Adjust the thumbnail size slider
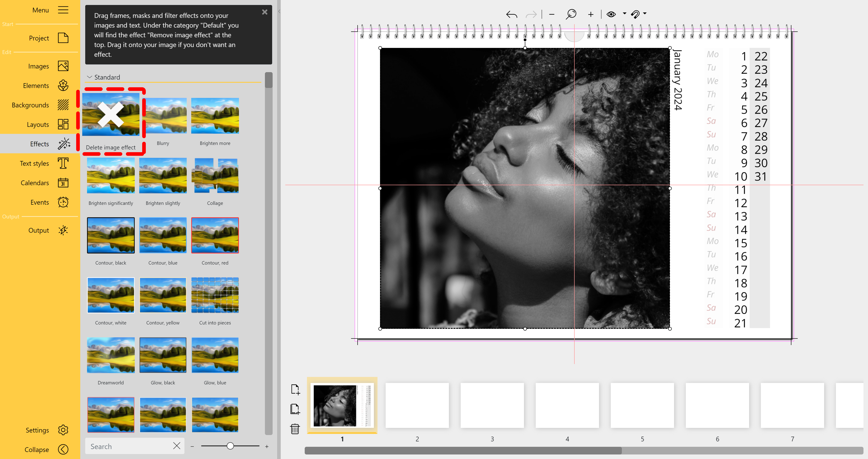 coord(230,446)
